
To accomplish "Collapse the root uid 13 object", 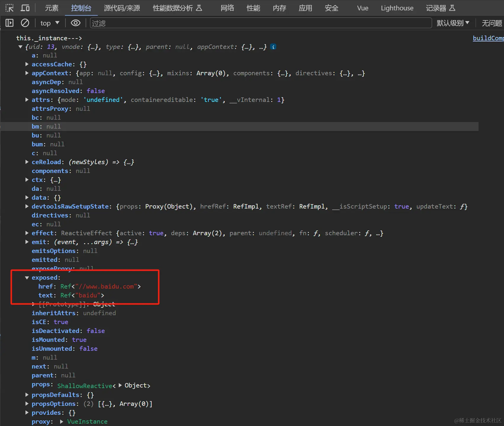I will point(20,47).
